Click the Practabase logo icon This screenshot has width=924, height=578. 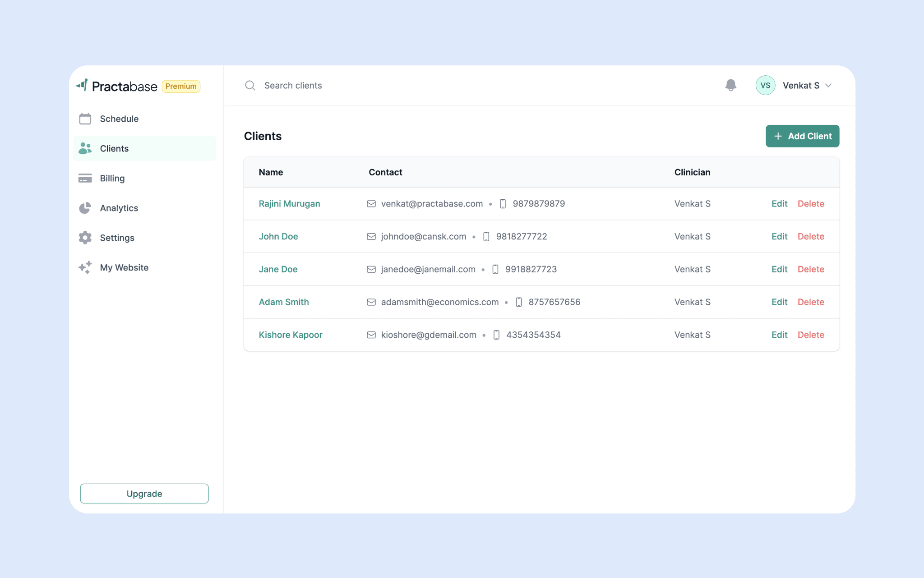coord(82,85)
